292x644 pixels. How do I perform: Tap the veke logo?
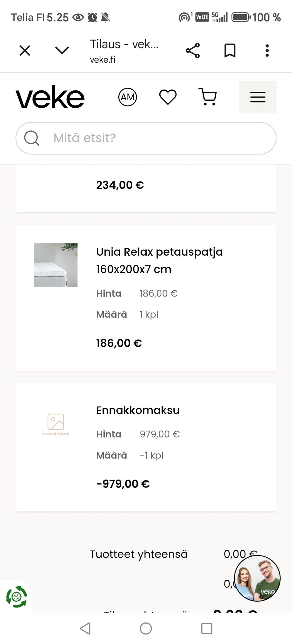[50, 97]
